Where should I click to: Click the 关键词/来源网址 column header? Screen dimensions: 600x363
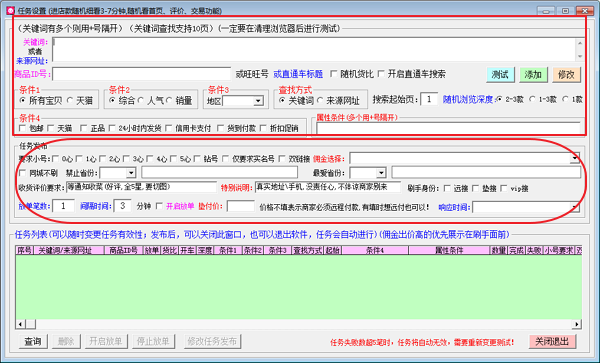click(x=69, y=250)
